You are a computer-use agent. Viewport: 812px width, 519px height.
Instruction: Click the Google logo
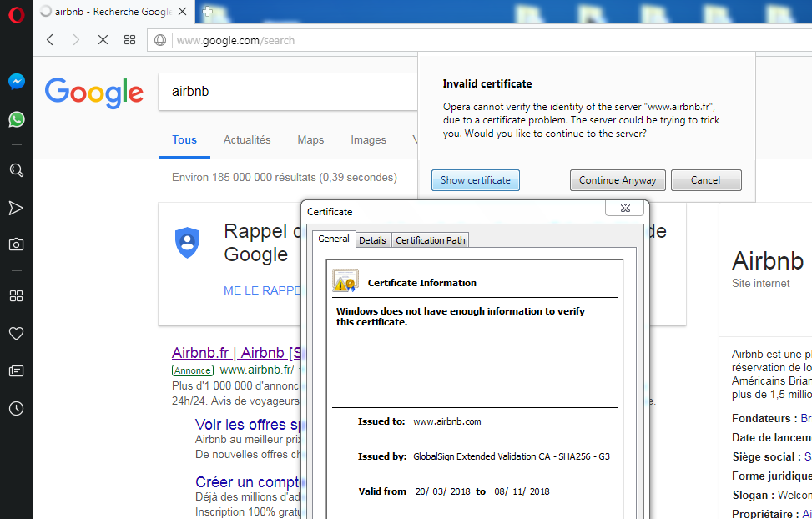(93, 93)
